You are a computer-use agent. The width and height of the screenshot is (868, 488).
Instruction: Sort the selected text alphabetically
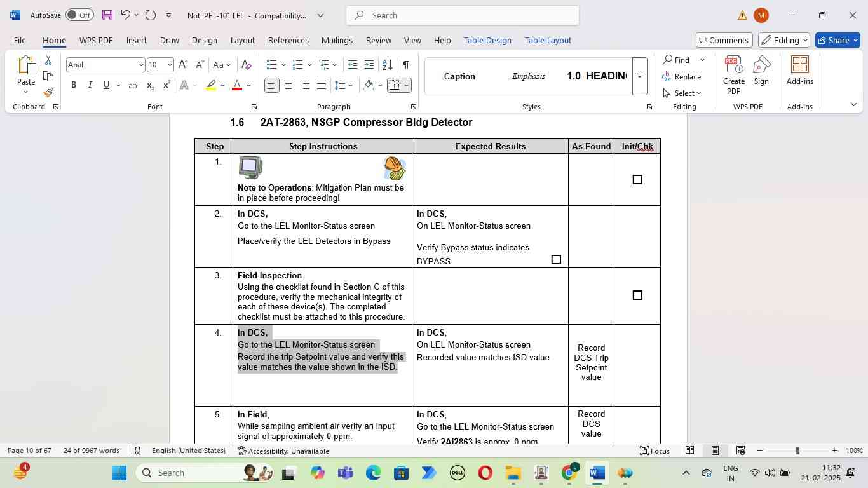coord(387,65)
